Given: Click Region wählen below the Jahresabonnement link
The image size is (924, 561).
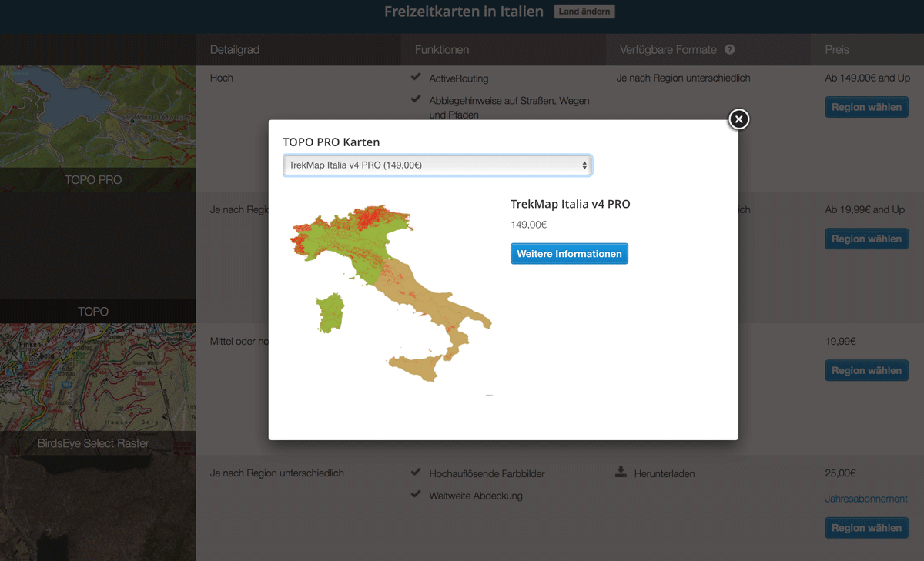Looking at the screenshot, I should point(866,528).
